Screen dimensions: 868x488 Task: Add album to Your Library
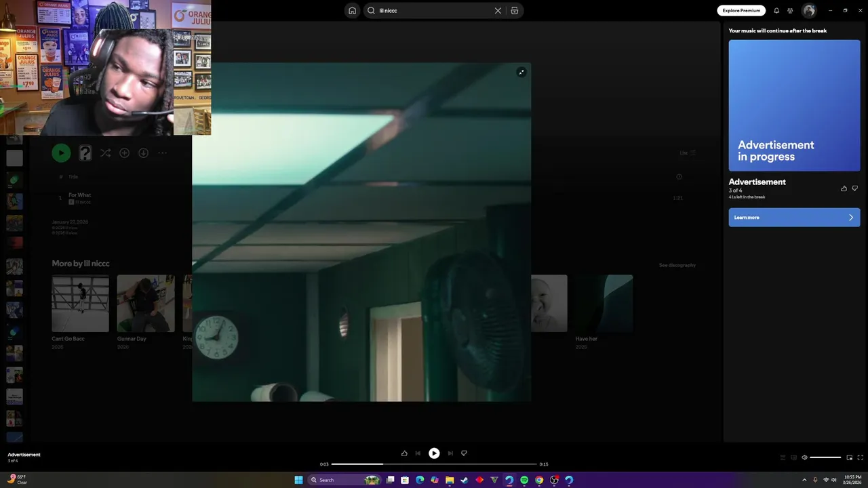click(x=124, y=153)
